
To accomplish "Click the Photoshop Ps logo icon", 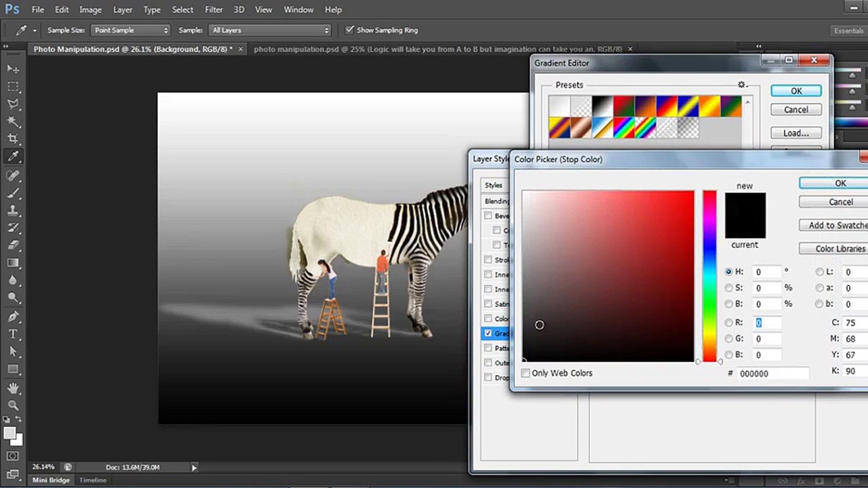I will tap(11, 9).
